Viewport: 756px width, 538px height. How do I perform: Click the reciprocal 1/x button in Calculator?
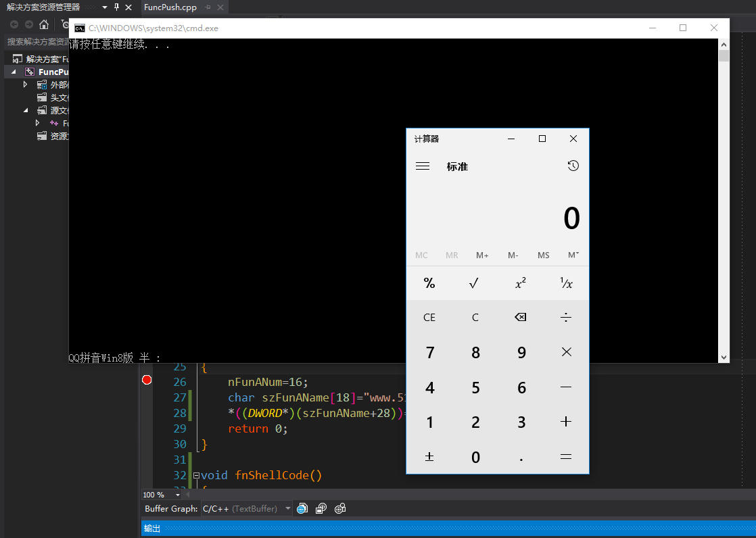click(566, 283)
